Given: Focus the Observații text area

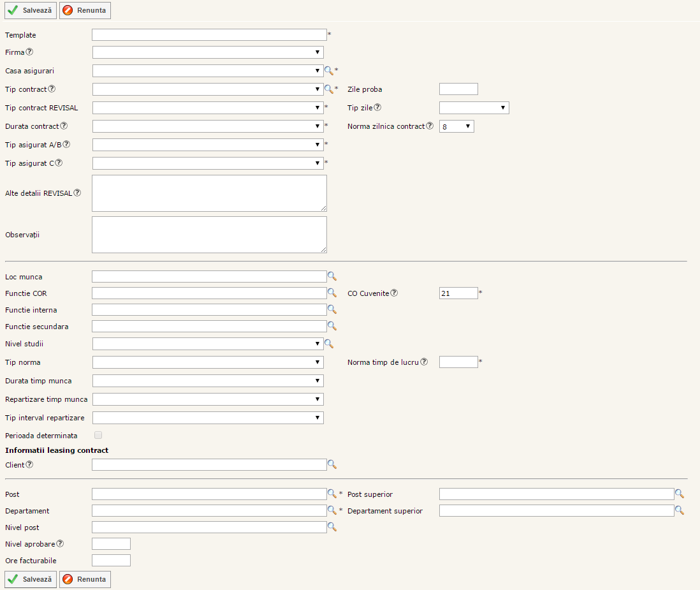Looking at the screenshot, I should click(209, 235).
